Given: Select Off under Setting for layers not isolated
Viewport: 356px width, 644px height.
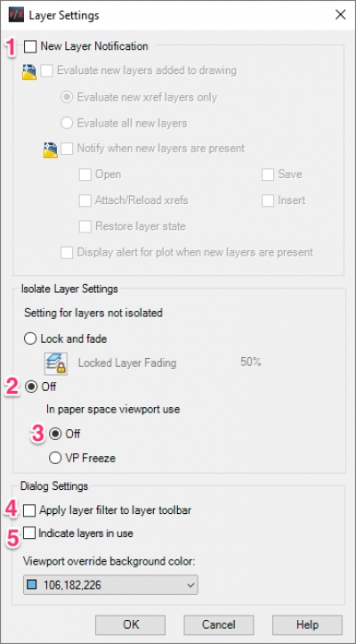Looking at the screenshot, I should click(x=31, y=387).
